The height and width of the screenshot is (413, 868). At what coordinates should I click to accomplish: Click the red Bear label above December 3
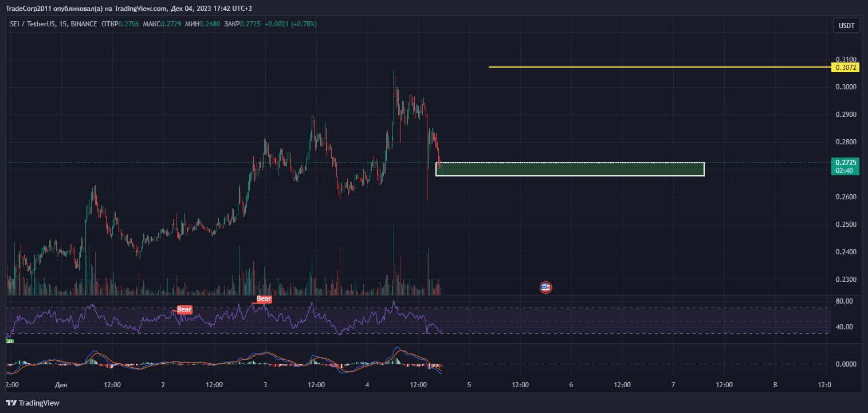tap(264, 298)
